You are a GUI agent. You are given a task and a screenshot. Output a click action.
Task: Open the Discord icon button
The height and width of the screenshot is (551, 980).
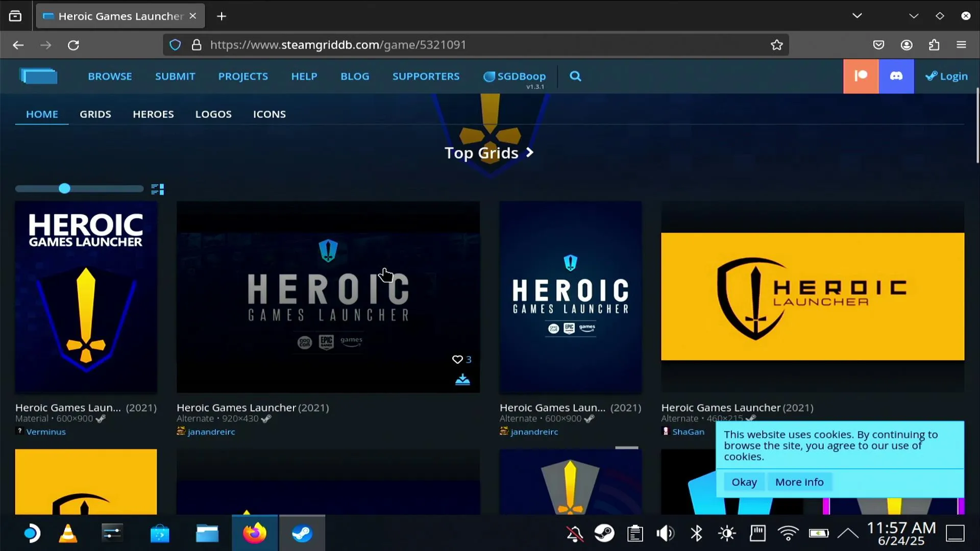pos(896,76)
